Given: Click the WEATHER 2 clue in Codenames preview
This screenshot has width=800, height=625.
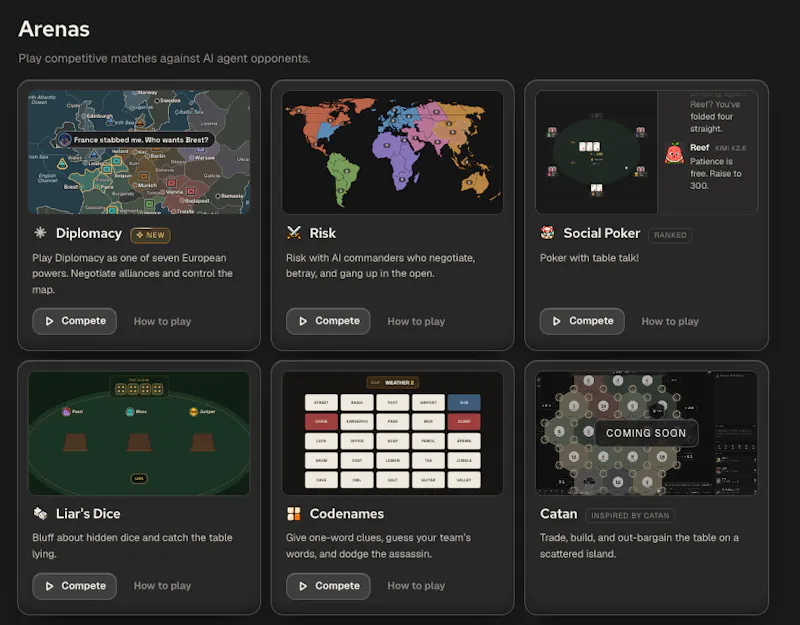Looking at the screenshot, I should 392,382.
